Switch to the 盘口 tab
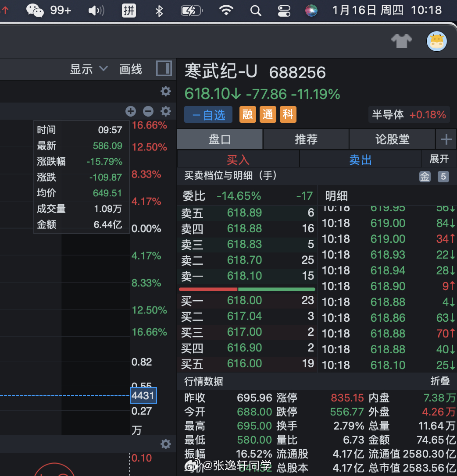457x476 pixels. 220,139
